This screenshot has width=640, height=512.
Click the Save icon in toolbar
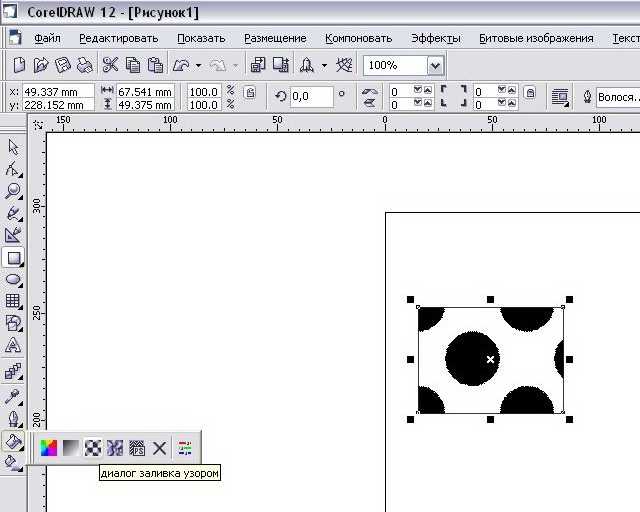pos(62,65)
